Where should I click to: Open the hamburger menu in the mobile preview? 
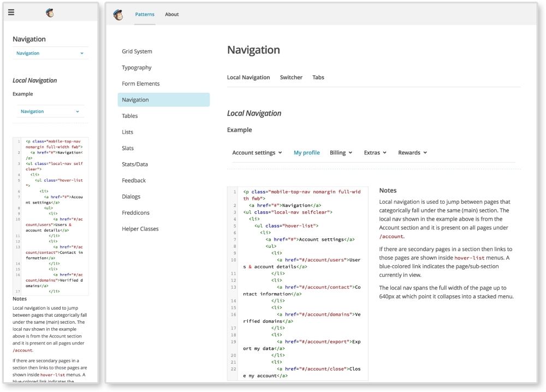point(11,11)
